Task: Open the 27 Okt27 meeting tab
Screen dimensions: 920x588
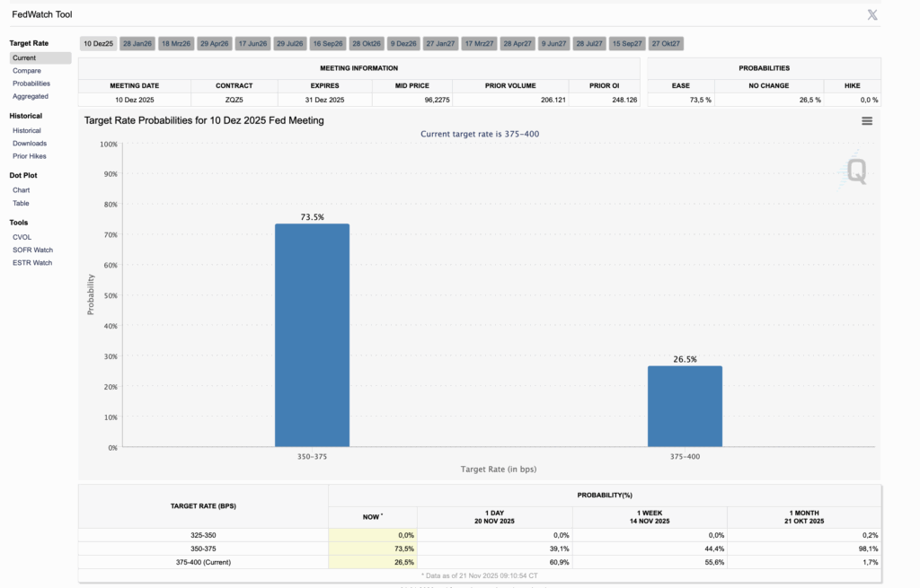Action: tap(666, 43)
